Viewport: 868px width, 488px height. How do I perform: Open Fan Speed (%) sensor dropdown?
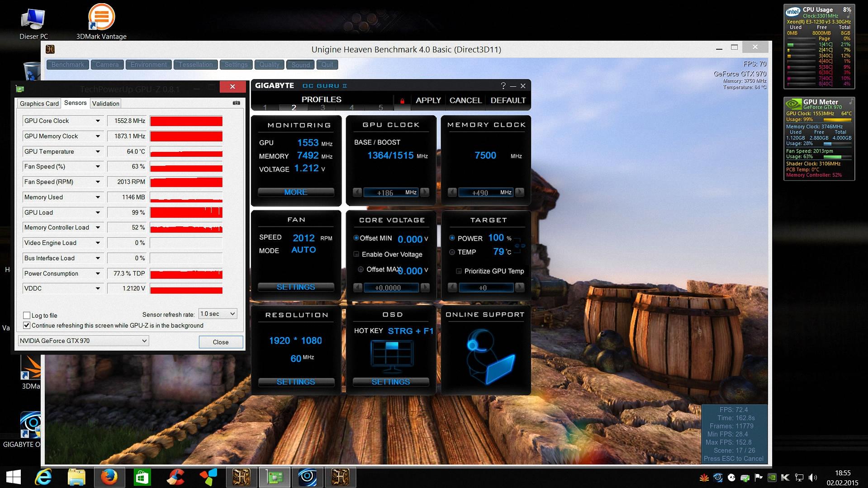(x=98, y=166)
